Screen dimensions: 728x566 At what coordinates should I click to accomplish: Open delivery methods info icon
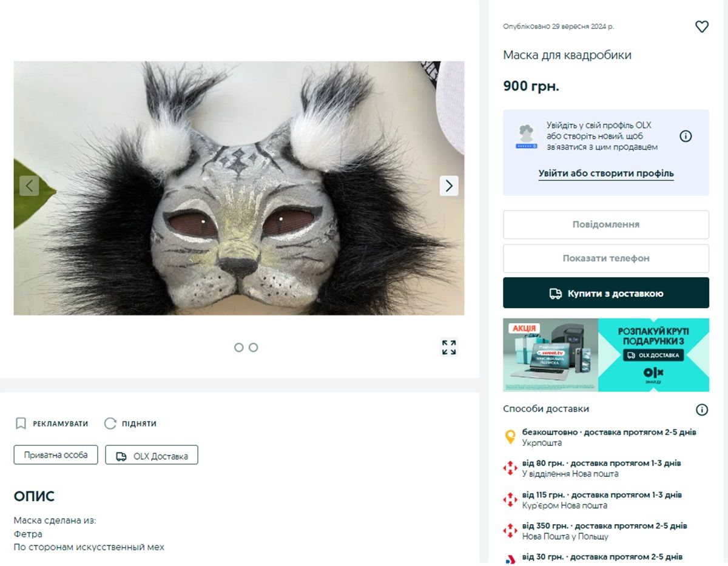pyautogui.click(x=701, y=409)
